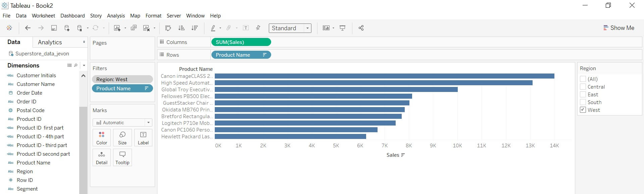Clear the sheet icon
Image resolution: width=644 pixels, height=194 pixels.
point(146,28)
